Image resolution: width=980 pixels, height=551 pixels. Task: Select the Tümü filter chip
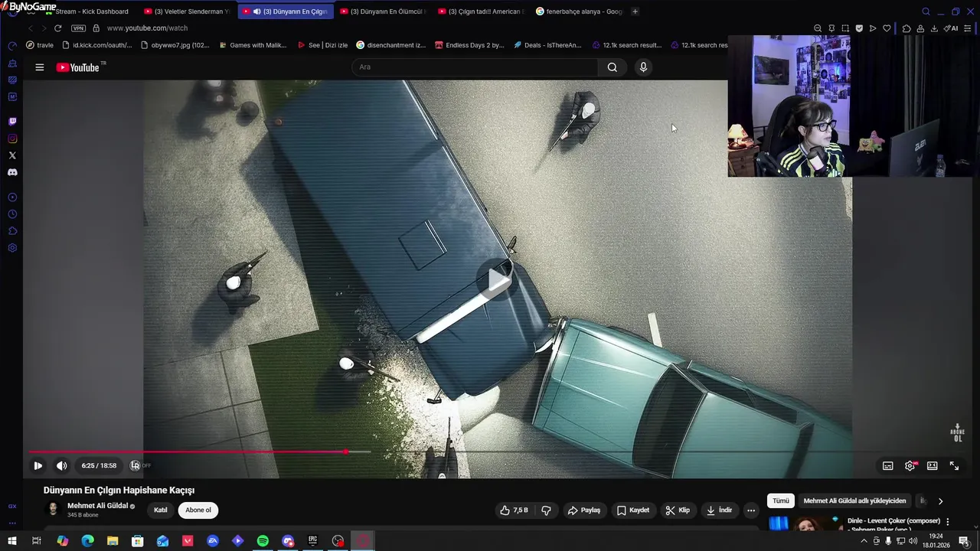(781, 501)
